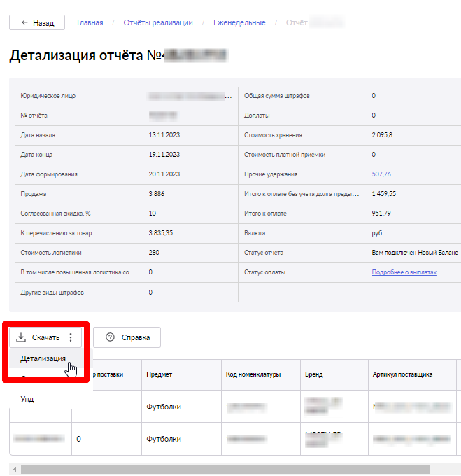Open Подробнее о выплатах link

(x=404, y=272)
